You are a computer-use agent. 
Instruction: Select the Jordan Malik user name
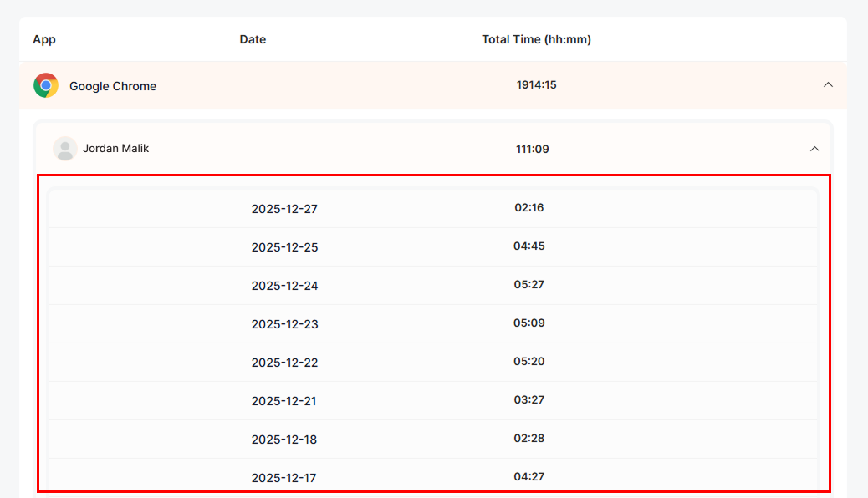click(x=115, y=149)
